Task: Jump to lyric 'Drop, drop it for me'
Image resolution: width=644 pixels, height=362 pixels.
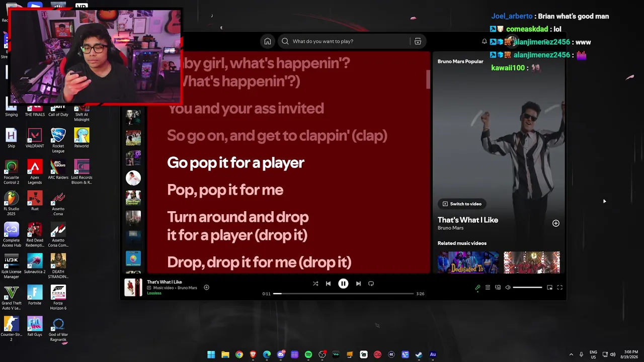Action: pos(259,262)
